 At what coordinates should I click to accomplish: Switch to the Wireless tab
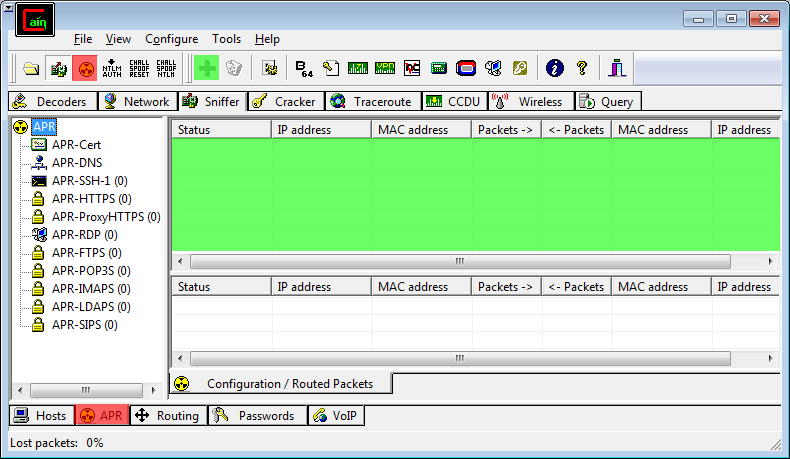click(531, 101)
